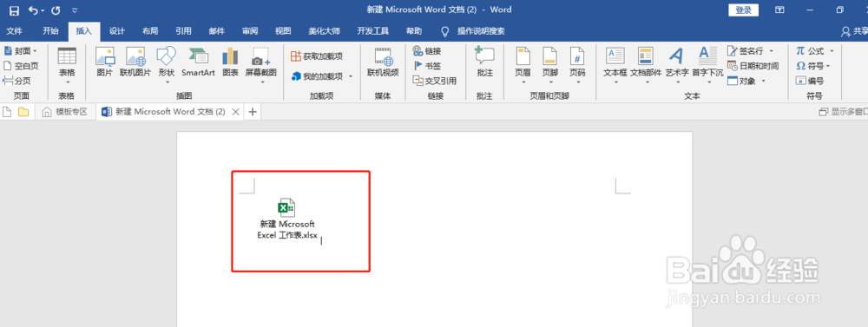
Task: Open the 模板专区 tab
Action: click(x=65, y=112)
